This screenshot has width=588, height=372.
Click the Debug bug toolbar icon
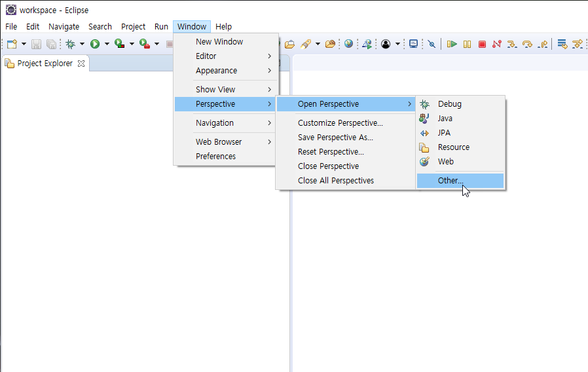click(x=71, y=44)
